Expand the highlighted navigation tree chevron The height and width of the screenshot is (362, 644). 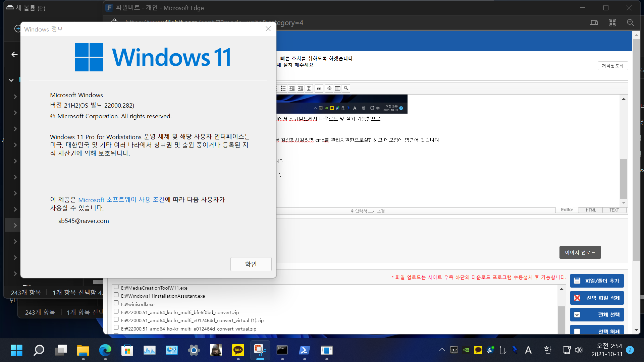(x=15, y=225)
